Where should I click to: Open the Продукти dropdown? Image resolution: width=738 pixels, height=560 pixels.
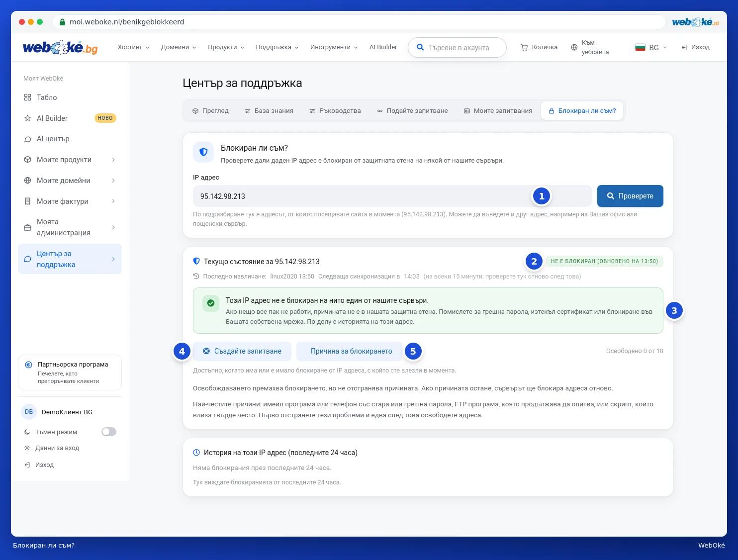[226, 47]
